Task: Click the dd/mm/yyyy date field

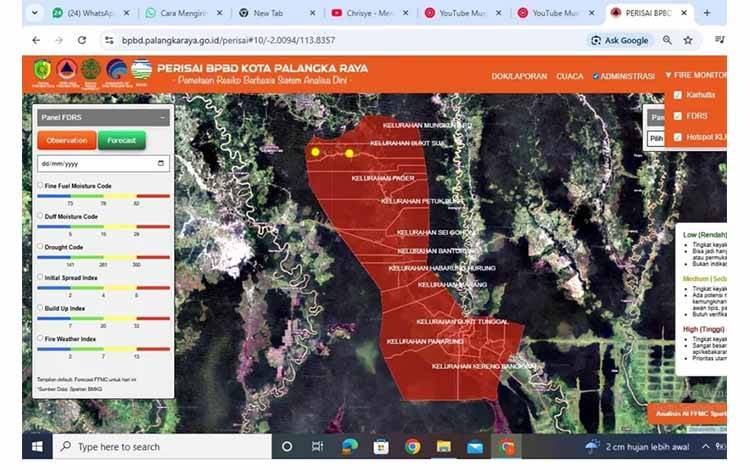Action: (x=103, y=164)
